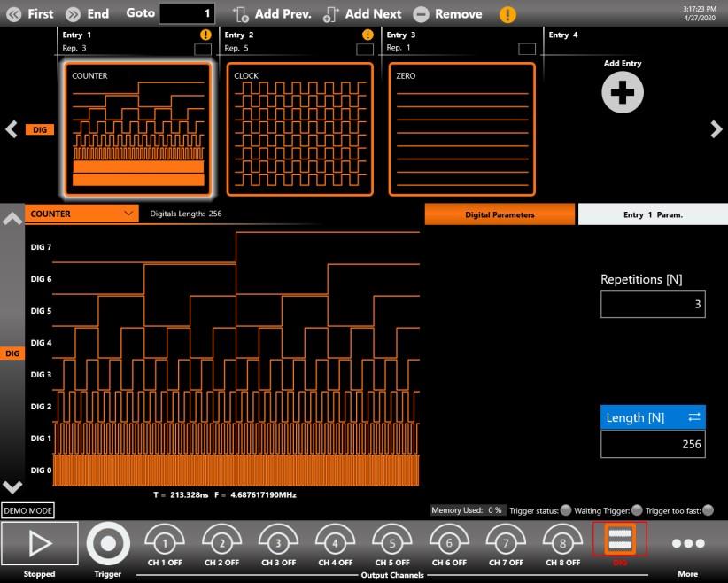
Task: Toggle the Entry 1 checkbox
Action: (203, 49)
